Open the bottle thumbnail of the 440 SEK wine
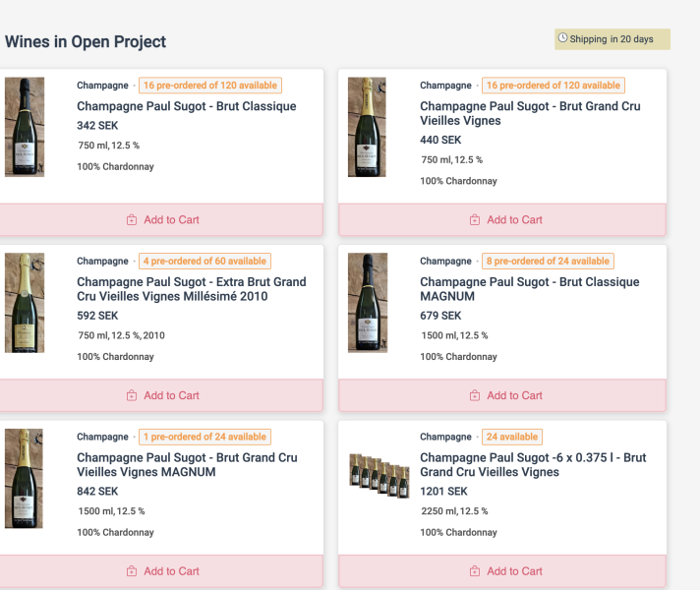The width and height of the screenshot is (700, 590). 367,127
